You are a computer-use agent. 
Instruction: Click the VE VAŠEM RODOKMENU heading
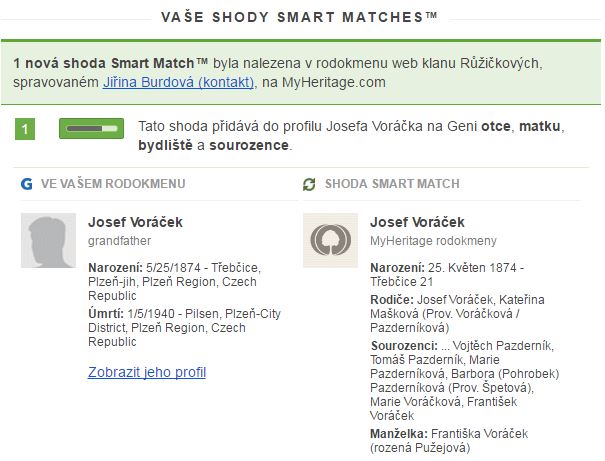coord(113,184)
